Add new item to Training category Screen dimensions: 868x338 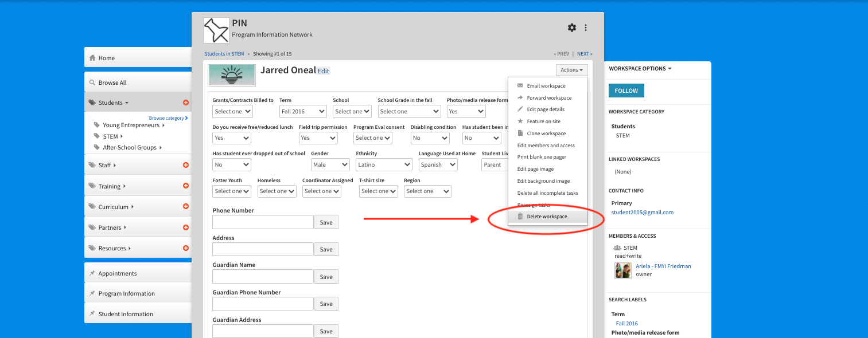(x=186, y=186)
